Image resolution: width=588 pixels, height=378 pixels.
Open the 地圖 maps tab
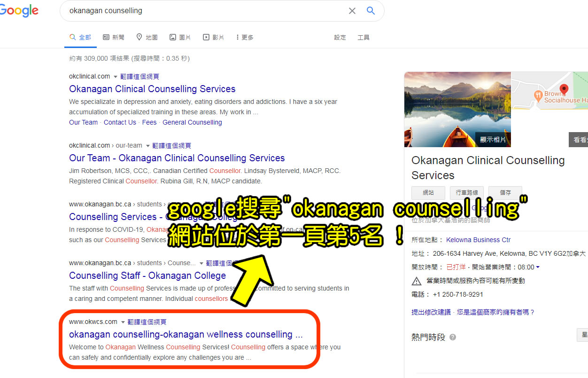147,37
